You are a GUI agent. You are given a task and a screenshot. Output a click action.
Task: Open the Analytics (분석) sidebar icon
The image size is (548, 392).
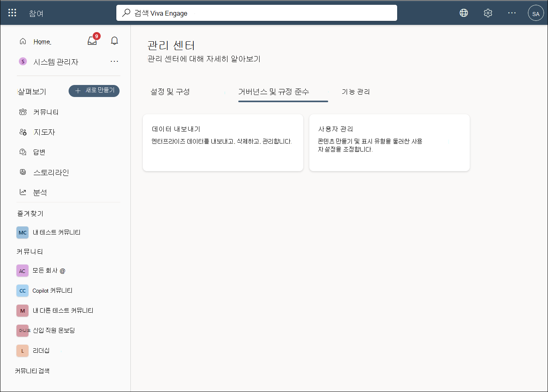click(x=23, y=192)
